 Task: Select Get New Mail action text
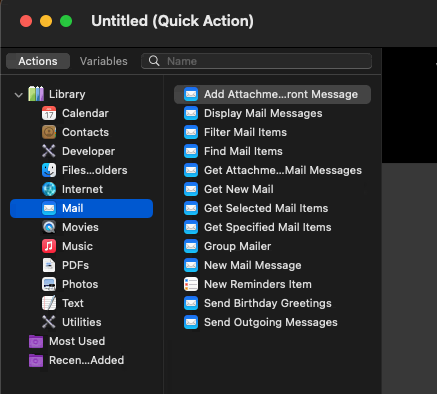click(239, 189)
